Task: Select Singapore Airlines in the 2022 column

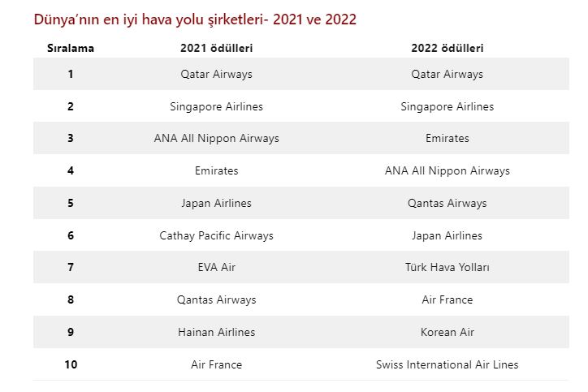Action: 447,106
